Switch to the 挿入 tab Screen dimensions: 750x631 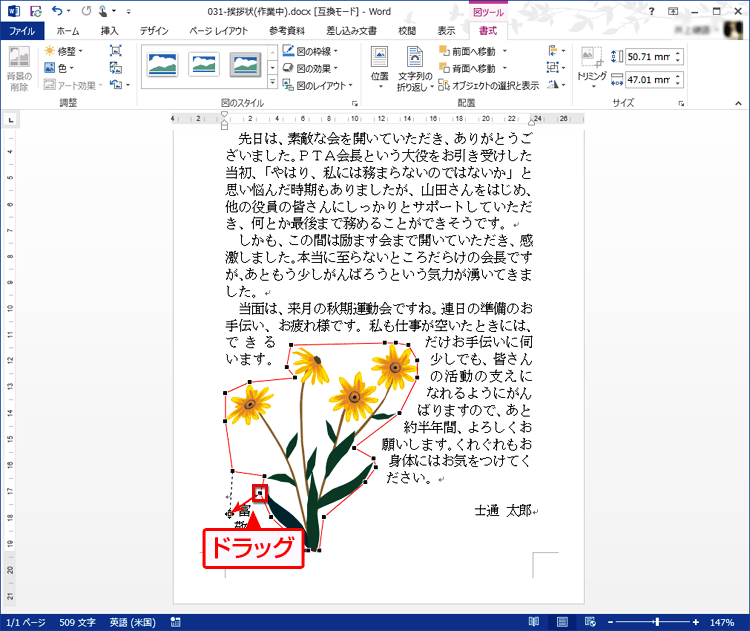pyautogui.click(x=110, y=31)
